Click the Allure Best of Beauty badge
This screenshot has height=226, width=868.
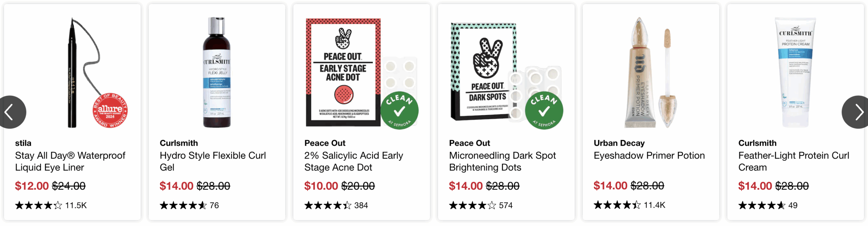(110, 111)
